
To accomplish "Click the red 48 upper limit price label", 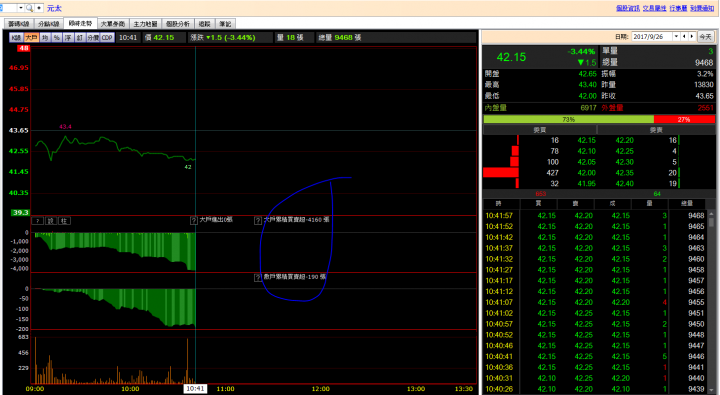I will point(23,48).
